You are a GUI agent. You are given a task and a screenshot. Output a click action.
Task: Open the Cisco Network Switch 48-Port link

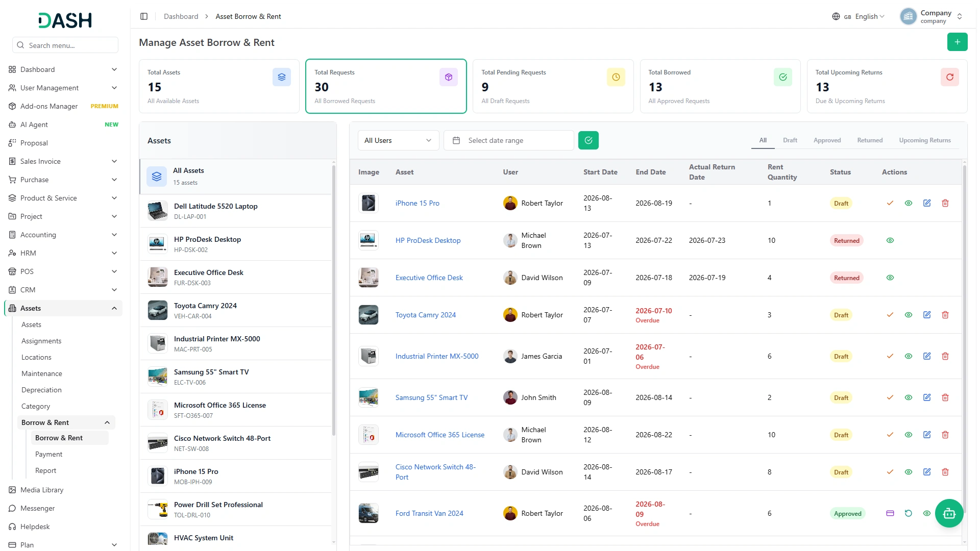click(x=435, y=472)
